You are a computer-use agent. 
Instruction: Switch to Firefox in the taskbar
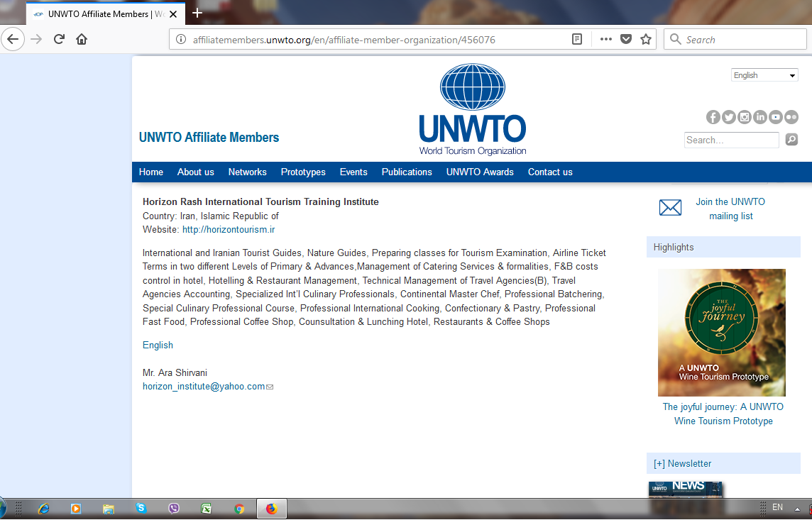point(271,509)
